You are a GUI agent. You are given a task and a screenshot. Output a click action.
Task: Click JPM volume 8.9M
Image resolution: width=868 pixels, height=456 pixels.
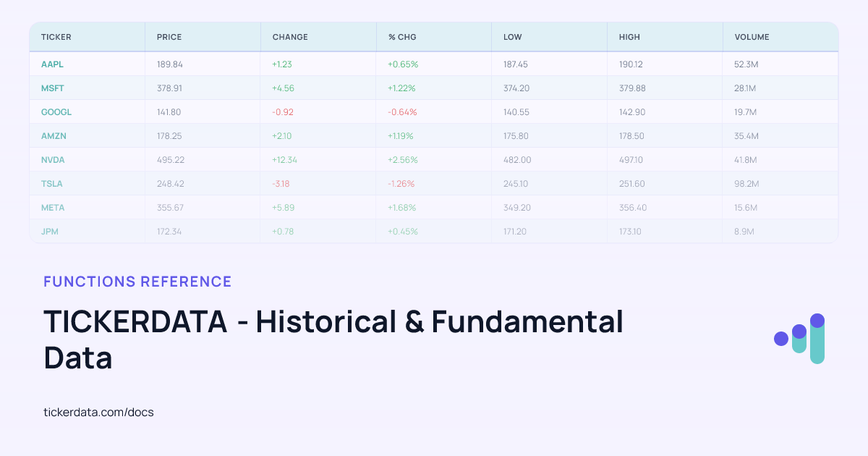(745, 231)
